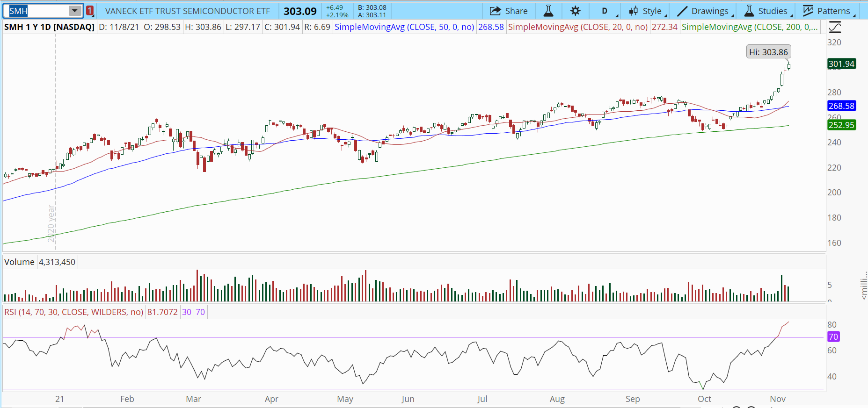Click the L: 297.17 low value

coord(243,27)
